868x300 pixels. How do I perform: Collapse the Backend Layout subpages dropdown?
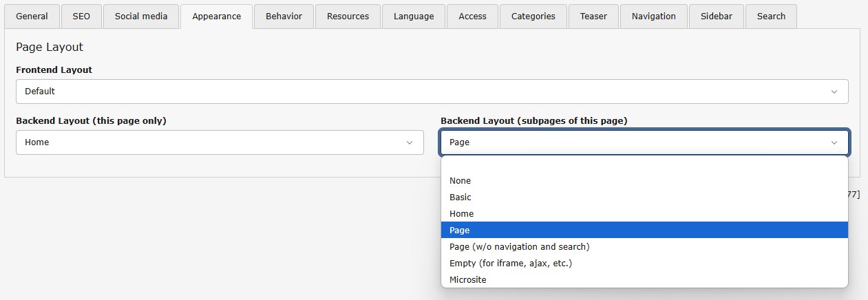[x=644, y=142]
